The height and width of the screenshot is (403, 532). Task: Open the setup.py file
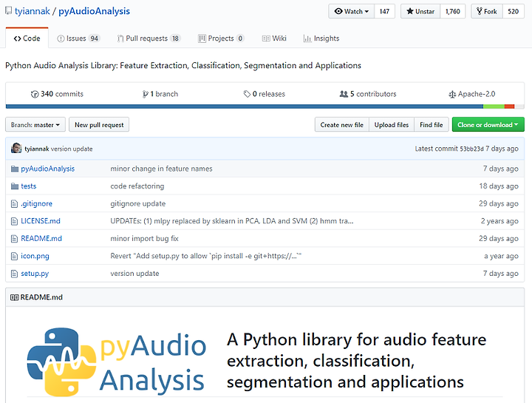(x=35, y=274)
